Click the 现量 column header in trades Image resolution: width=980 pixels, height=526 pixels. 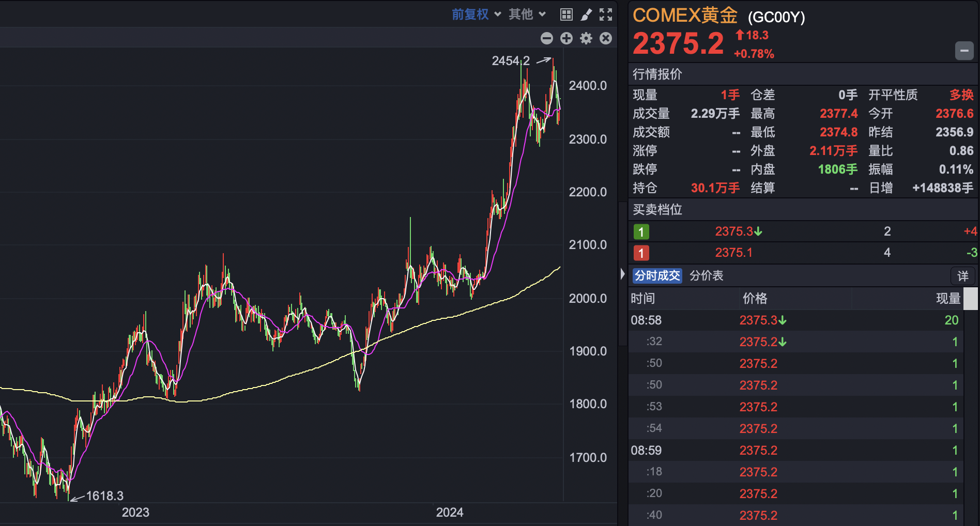point(948,298)
